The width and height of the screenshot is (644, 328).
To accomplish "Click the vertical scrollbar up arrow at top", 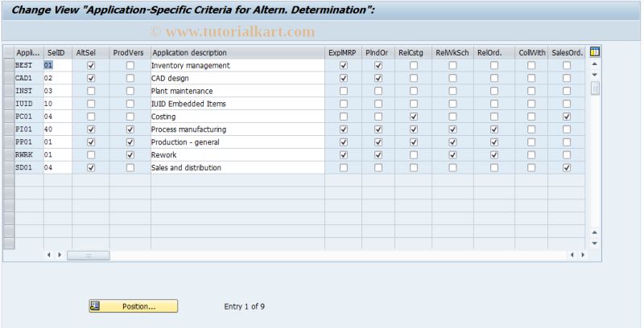I will [x=595, y=64].
